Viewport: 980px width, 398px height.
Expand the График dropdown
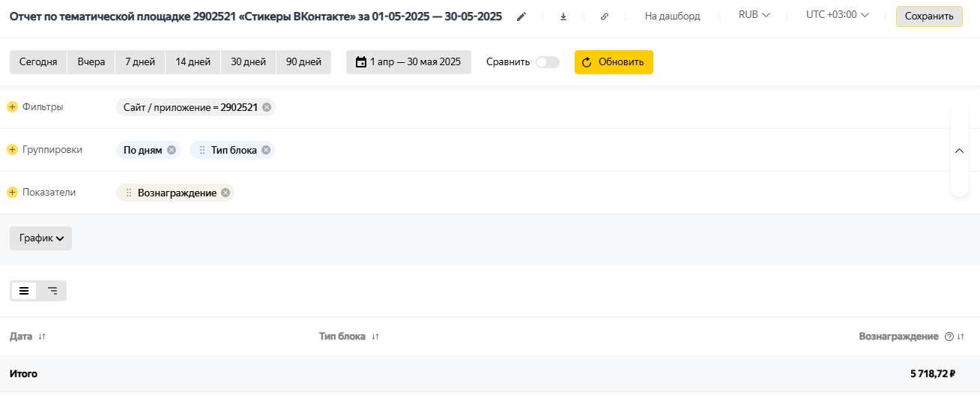[40, 238]
